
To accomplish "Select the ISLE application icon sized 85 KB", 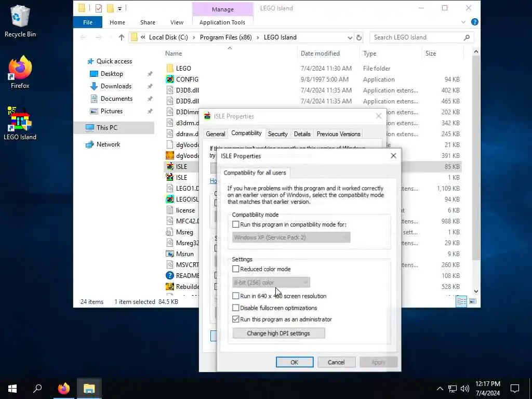I will (170, 166).
